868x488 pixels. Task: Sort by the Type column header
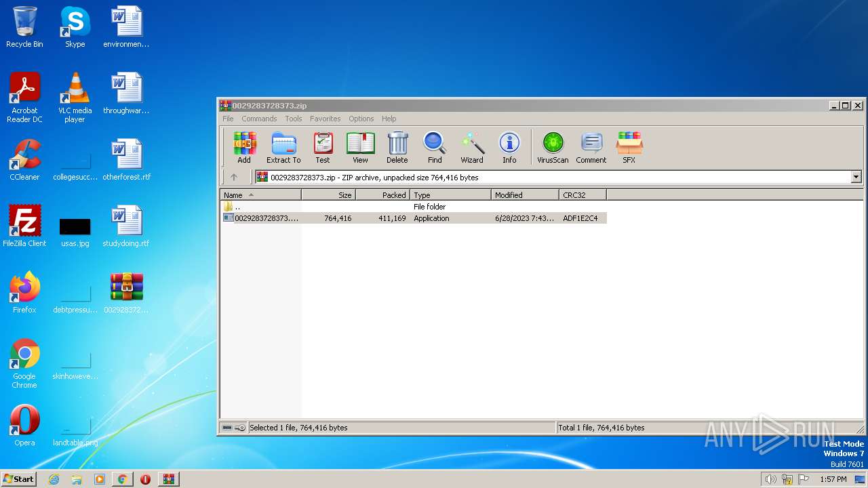[x=450, y=195]
